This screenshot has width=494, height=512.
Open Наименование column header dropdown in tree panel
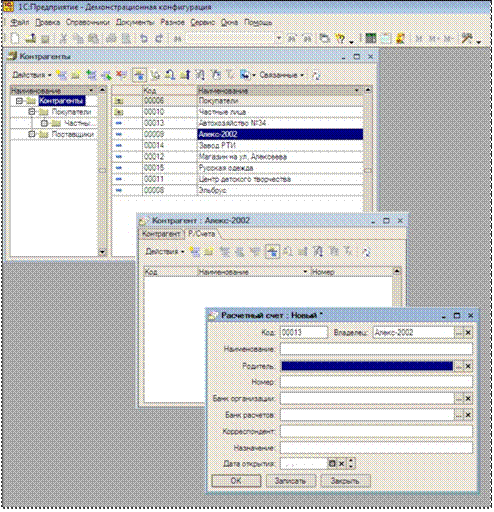pos(91,91)
